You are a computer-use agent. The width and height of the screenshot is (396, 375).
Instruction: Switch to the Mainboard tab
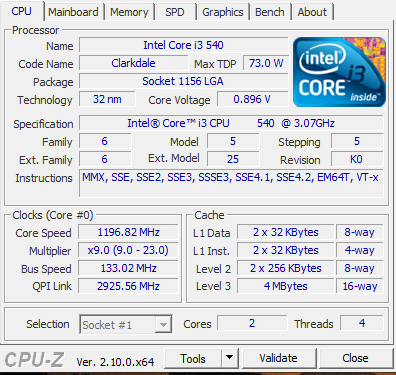pyautogui.click(x=73, y=12)
